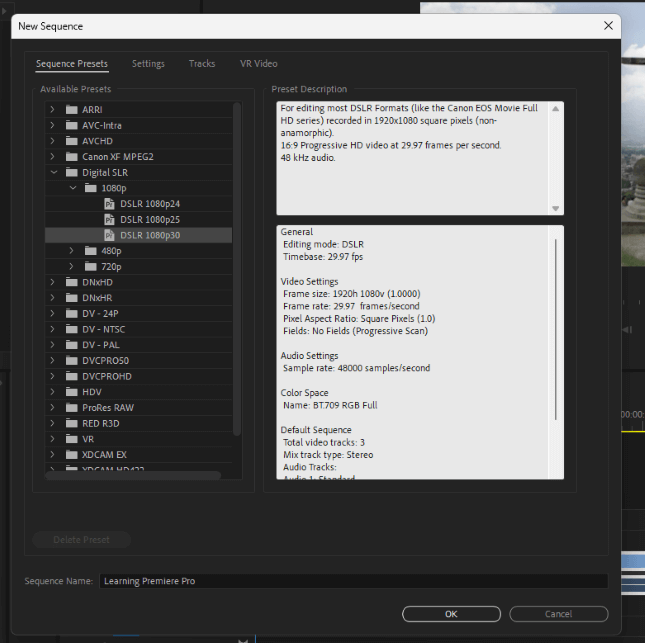Click the DNxHD folder icon

coord(71,283)
